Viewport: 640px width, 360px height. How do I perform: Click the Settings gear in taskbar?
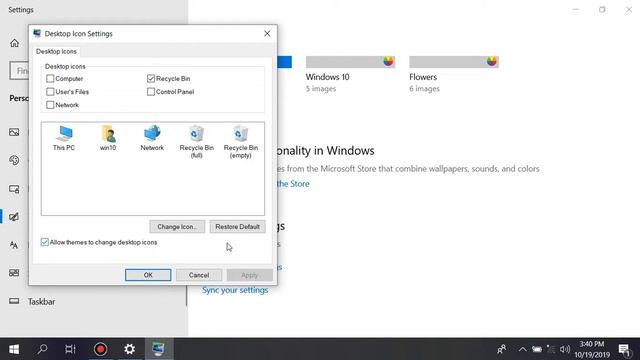129,349
